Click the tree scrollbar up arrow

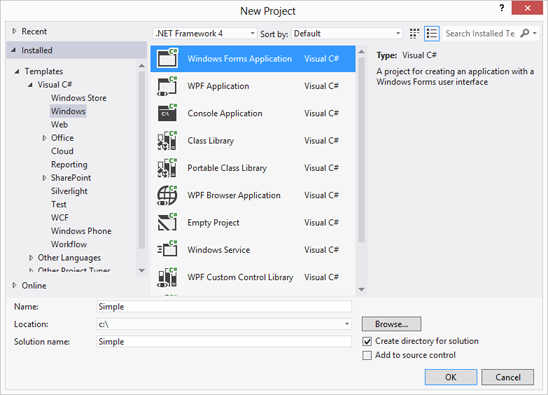click(x=142, y=65)
